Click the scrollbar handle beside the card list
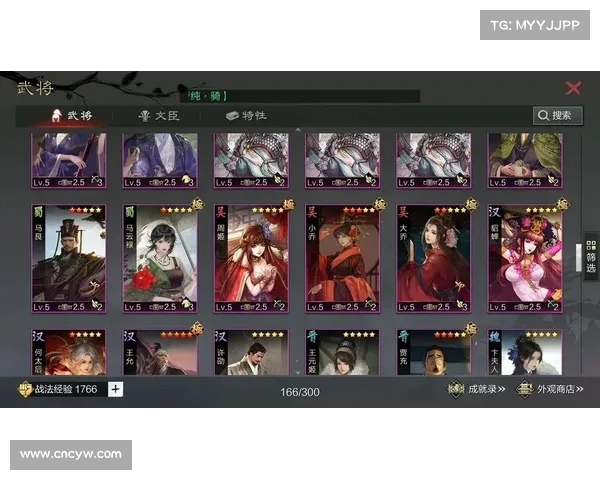The height and width of the screenshot is (480, 600). click(x=579, y=258)
